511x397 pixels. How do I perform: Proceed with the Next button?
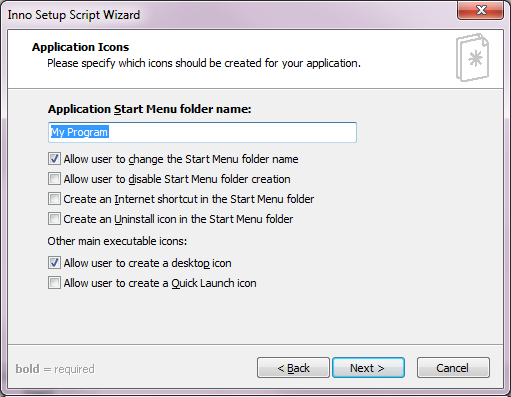368,368
